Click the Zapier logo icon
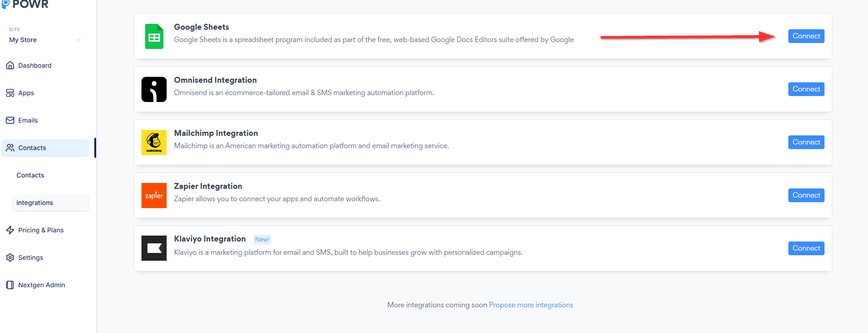Viewport: 868px width, 333px height. 154,195
